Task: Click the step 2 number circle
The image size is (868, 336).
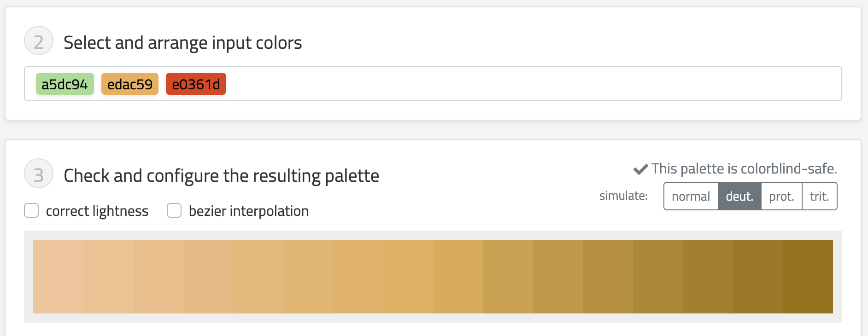Action: [39, 41]
